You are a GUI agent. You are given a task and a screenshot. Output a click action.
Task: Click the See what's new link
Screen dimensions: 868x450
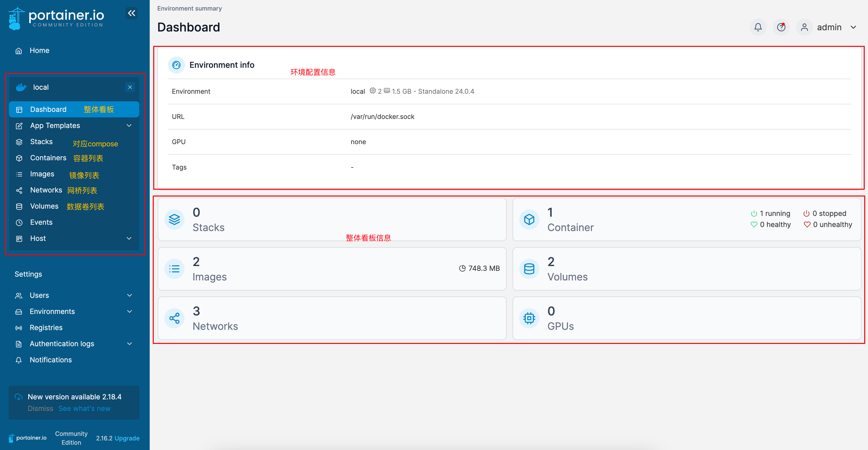(84, 408)
